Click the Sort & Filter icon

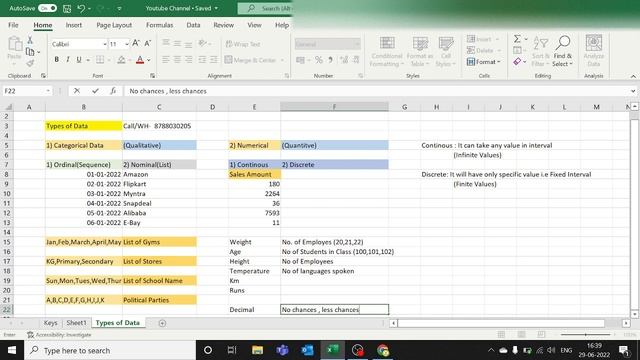(540, 51)
